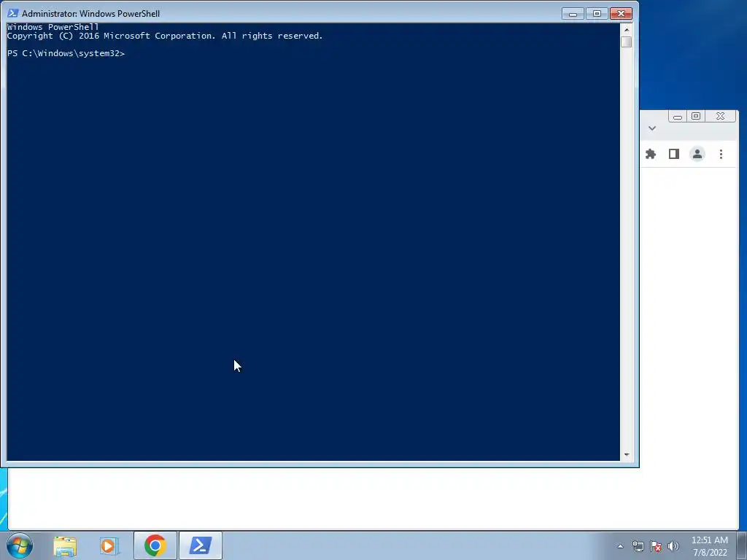
Task: Close the PowerShell window
Action: click(621, 14)
